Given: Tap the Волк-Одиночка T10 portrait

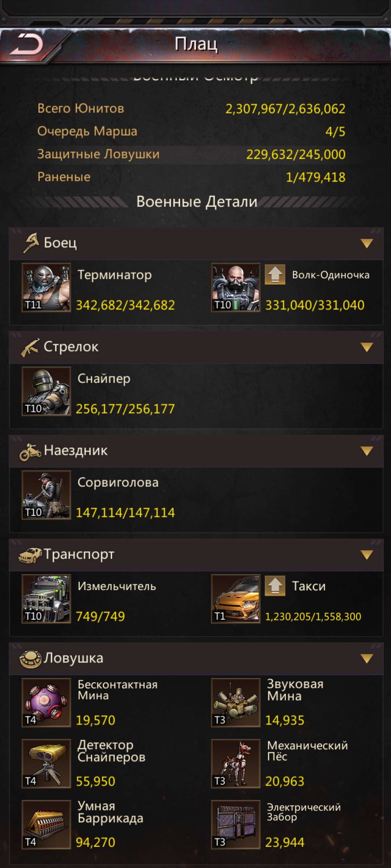Looking at the screenshot, I should tap(236, 288).
